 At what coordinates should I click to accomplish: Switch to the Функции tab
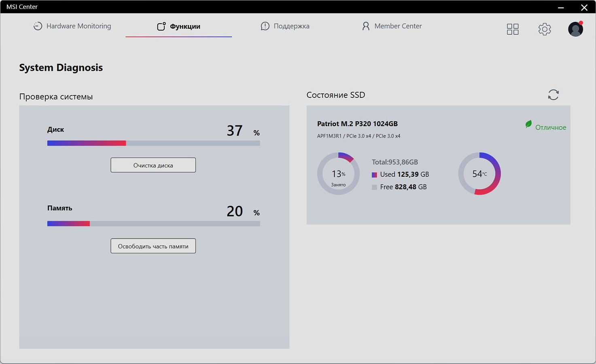click(178, 26)
